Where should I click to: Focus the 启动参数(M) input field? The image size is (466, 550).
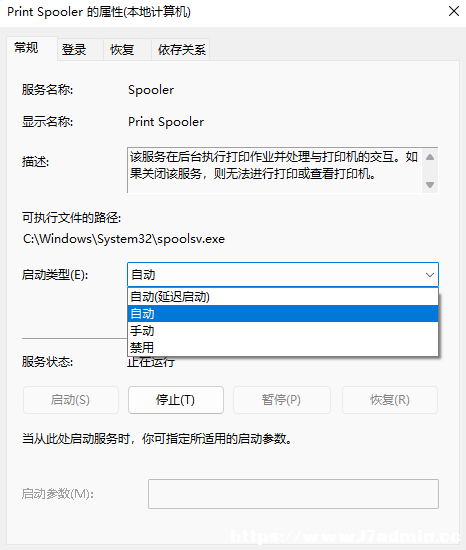[293, 494]
